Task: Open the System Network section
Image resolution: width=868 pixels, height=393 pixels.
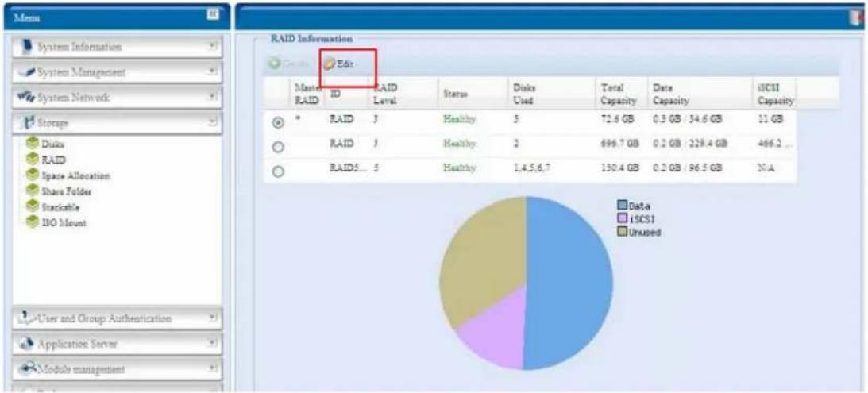Action: click(116, 98)
